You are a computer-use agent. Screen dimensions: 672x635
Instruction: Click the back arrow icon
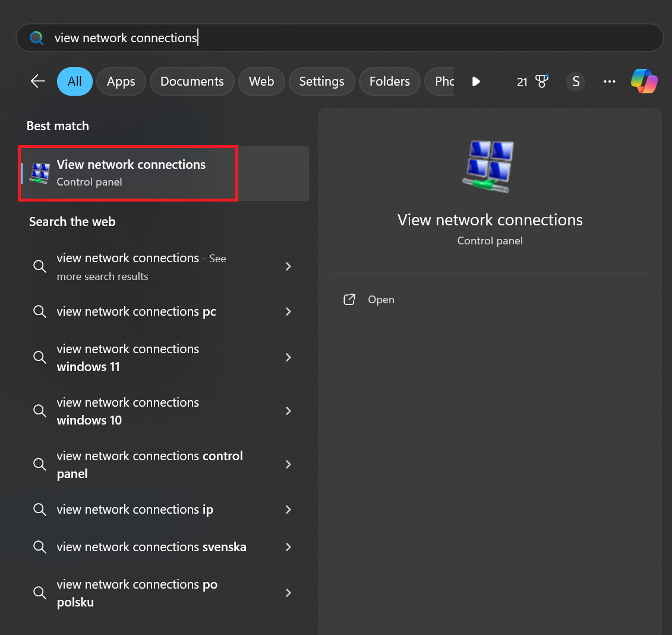pos(38,81)
